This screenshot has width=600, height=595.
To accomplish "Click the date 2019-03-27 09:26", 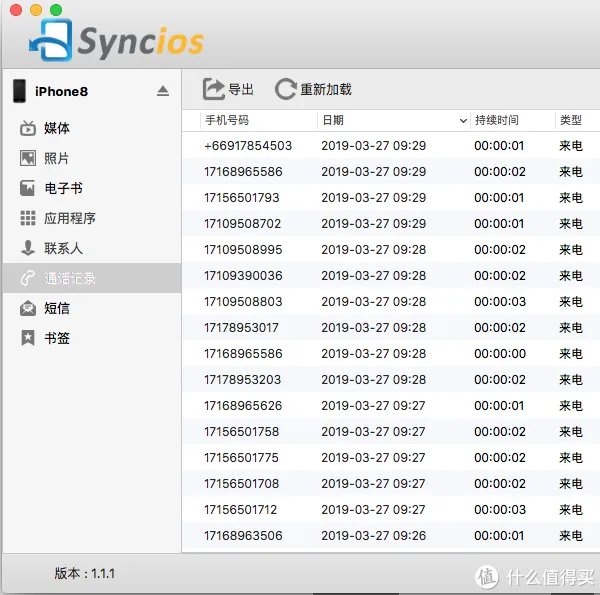I will pos(373,536).
